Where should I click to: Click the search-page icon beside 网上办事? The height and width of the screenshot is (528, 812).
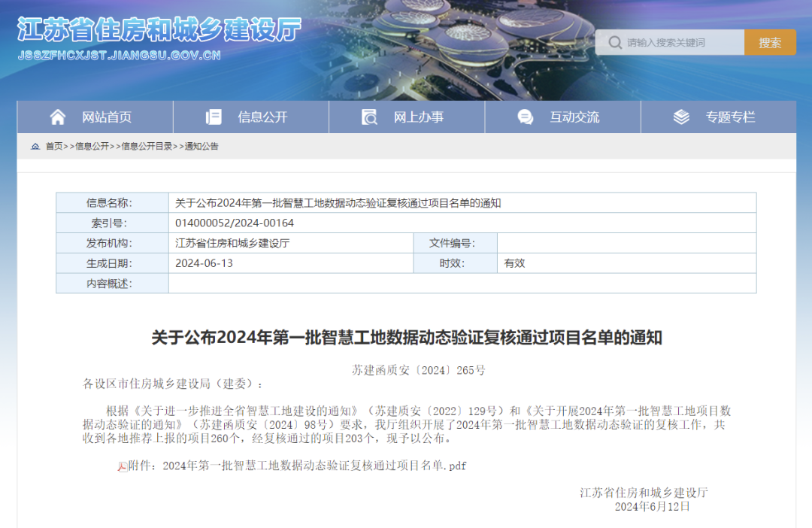(369, 117)
